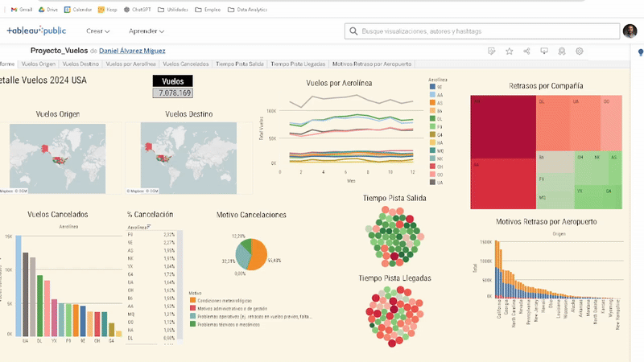This screenshot has height=362, width=644.
Task: Click the download workbook icon
Action: point(544,51)
